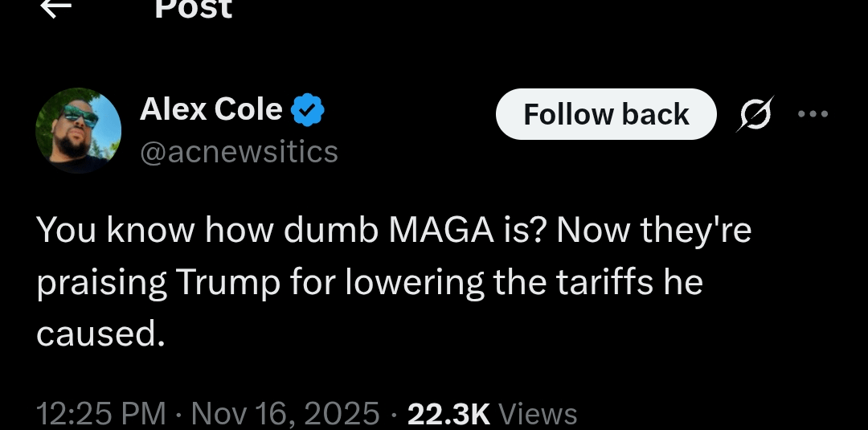
Task: Tap the back arrow
Action: click(56, 8)
